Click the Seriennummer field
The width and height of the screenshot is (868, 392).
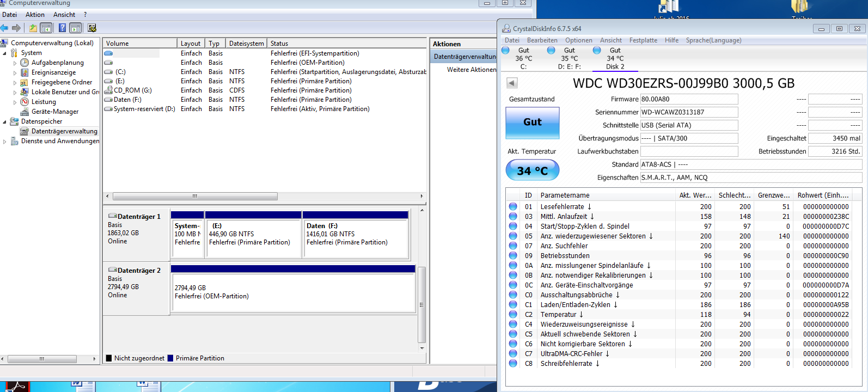pos(689,112)
